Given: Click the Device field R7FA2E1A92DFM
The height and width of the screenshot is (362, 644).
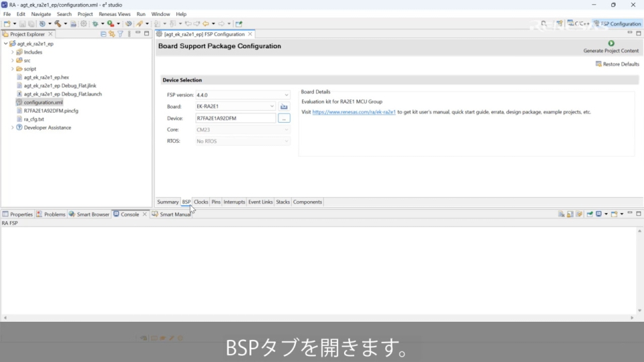Looking at the screenshot, I should (x=235, y=118).
